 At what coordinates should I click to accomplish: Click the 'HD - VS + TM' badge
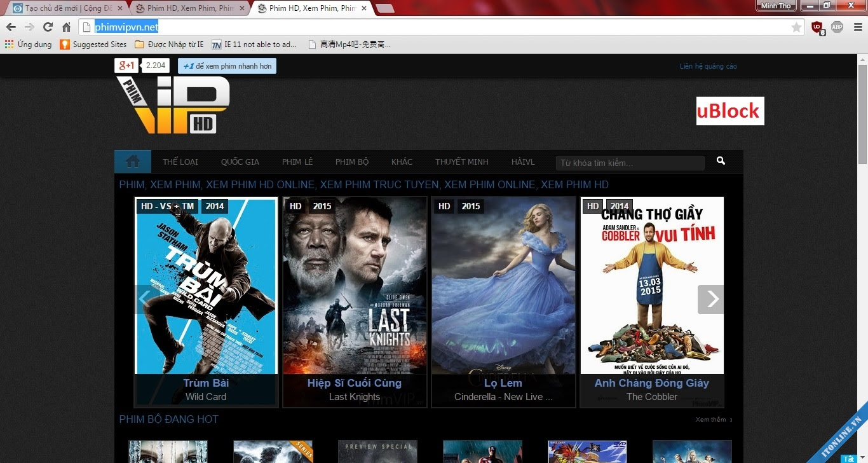pos(168,206)
